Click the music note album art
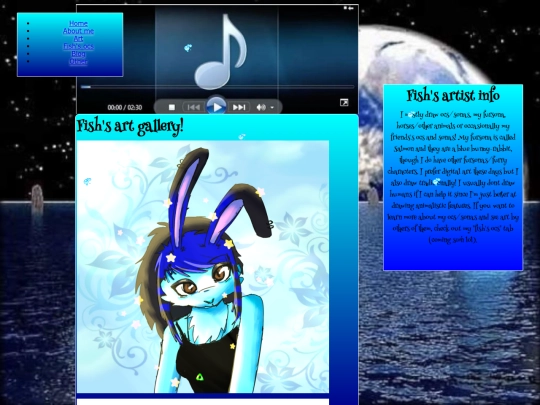The height and width of the screenshot is (405, 540). [x=220, y=52]
